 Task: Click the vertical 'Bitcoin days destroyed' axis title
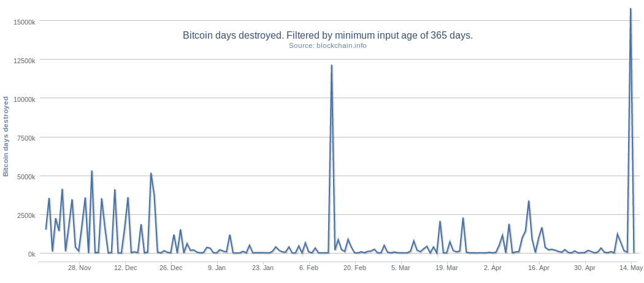pos(6,136)
